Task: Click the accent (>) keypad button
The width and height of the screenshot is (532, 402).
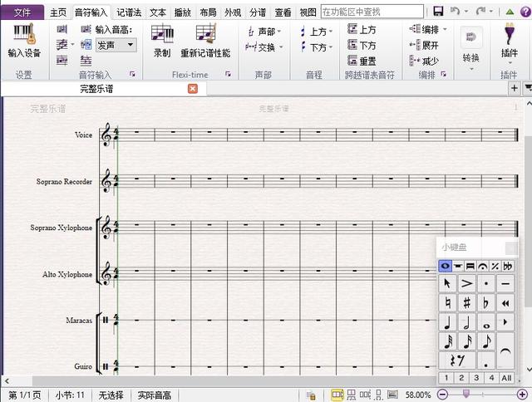Action: 467,283
